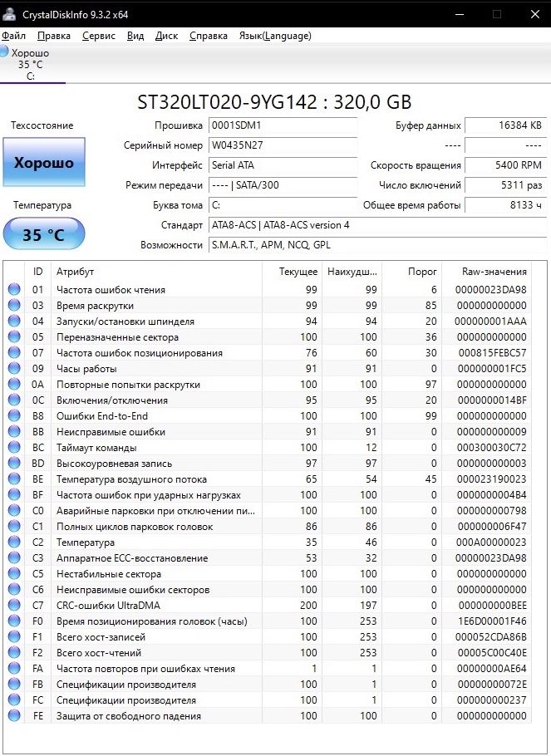Click the Общее время работы value 8133 ч
Screen dimensions: 551x756
point(505,205)
